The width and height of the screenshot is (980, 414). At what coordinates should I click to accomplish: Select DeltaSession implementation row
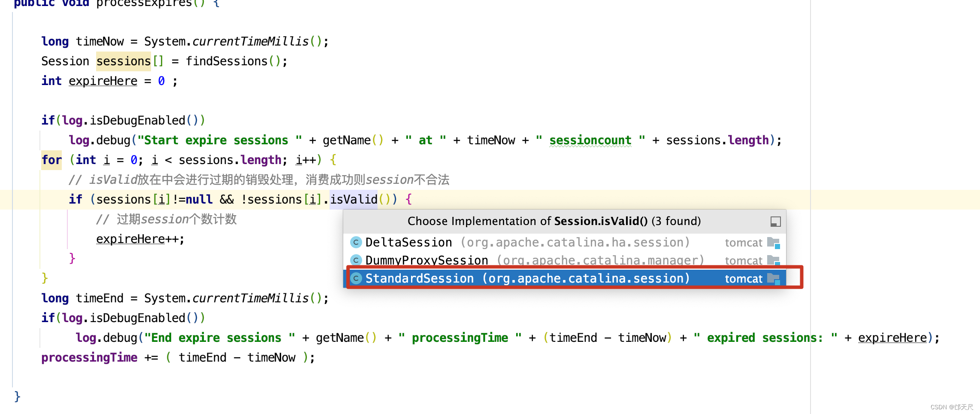565,243
